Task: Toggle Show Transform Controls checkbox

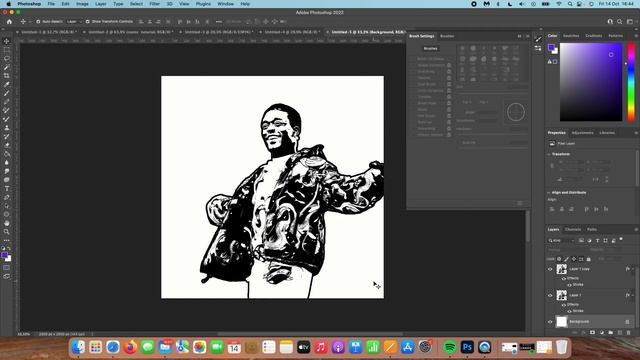Action: tap(87, 22)
